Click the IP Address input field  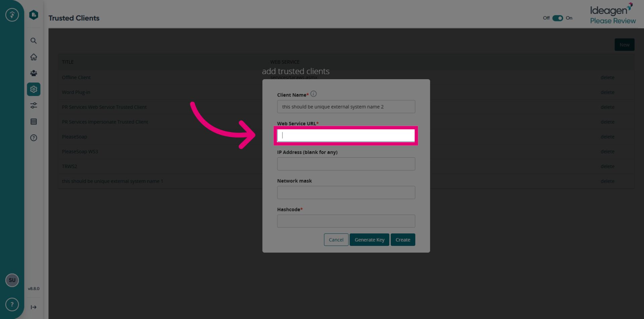pos(346,164)
